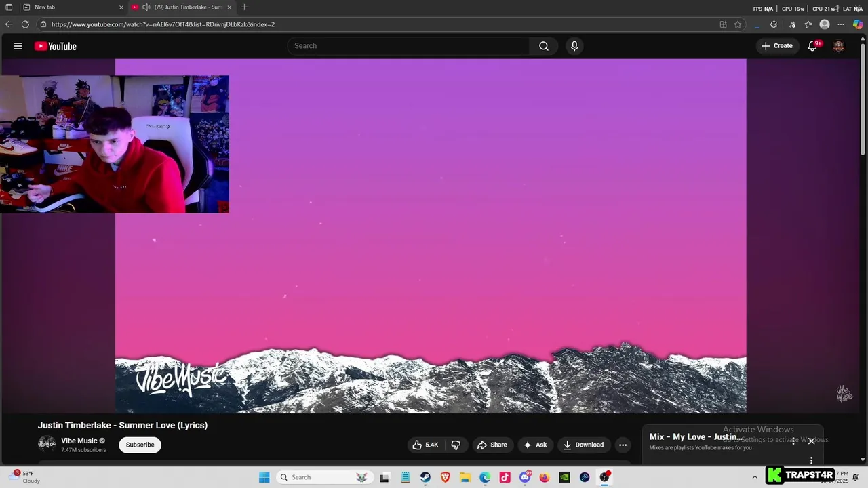Download the video
This screenshot has height=488, width=868.
coord(583,445)
